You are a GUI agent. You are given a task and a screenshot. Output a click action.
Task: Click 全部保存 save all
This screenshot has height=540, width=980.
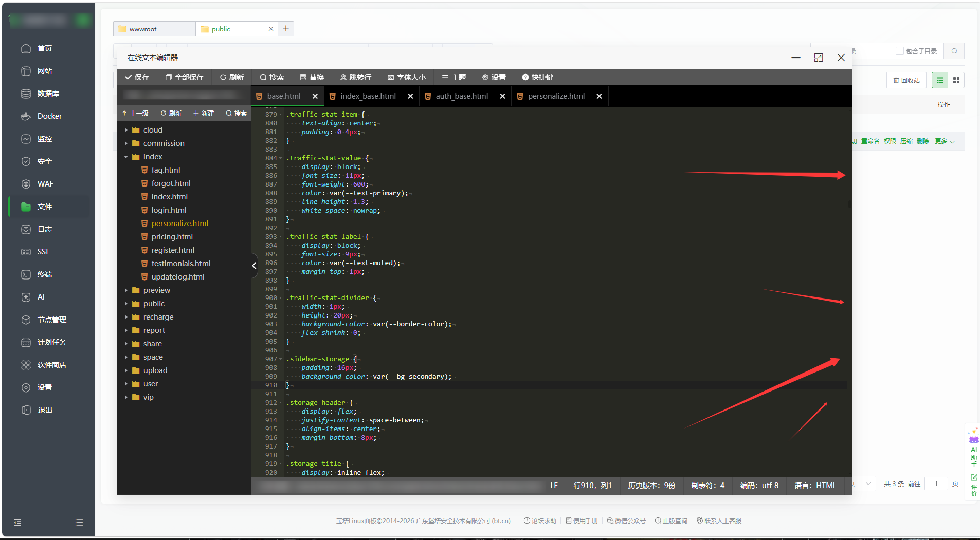[184, 77]
